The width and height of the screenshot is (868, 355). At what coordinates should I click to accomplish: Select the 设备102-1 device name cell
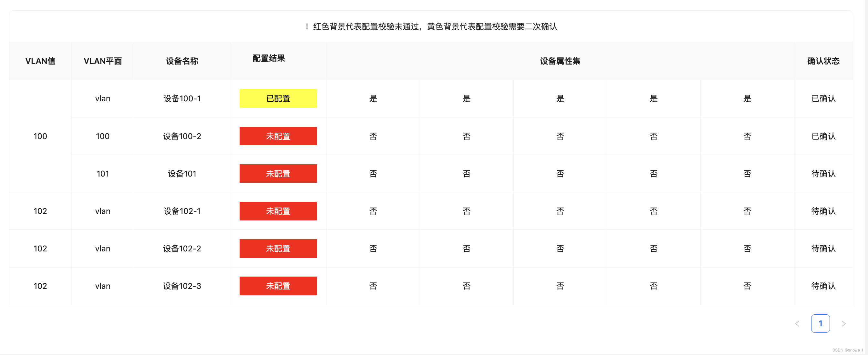pyautogui.click(x=182, y=211)
